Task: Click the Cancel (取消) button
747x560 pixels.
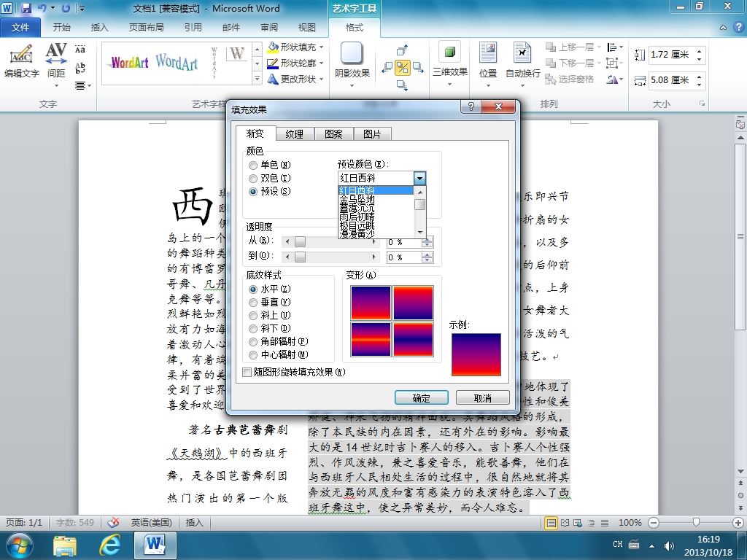Action: coord(483,398)
